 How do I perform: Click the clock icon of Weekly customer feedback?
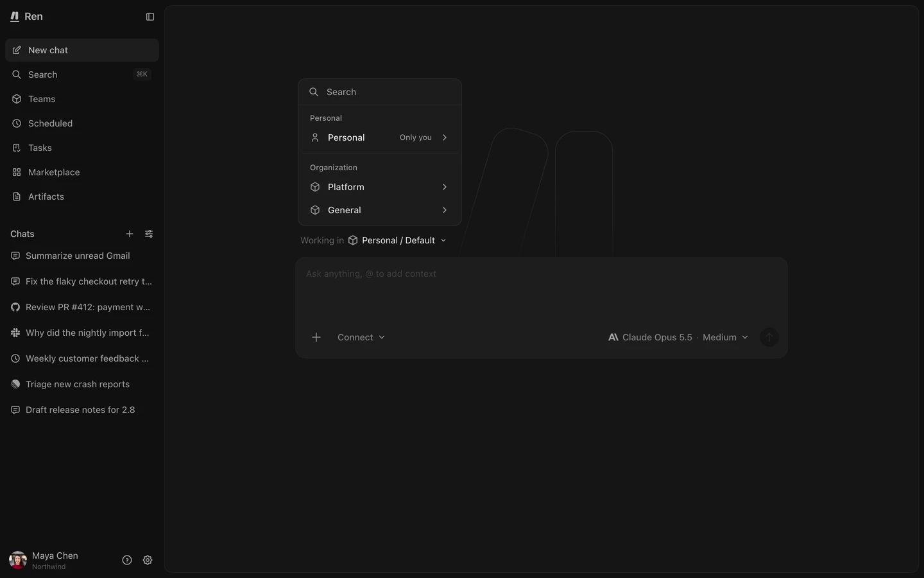point(15,358)
